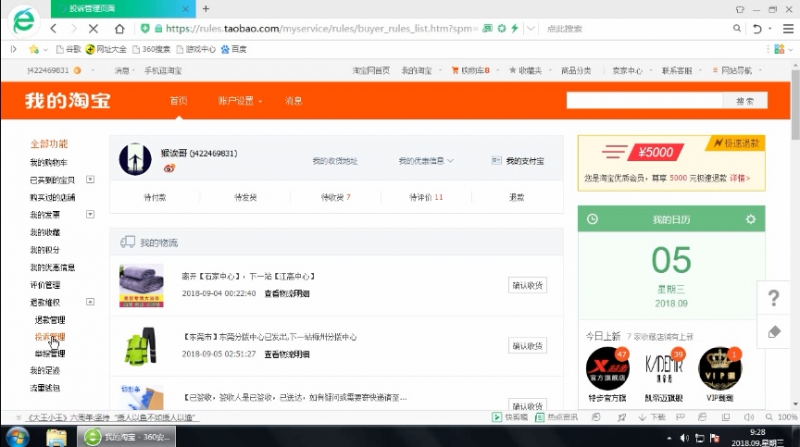Open the VIP store crown logo
The height and width of the screenshot is (447, 800).
(x=720, y=368)
